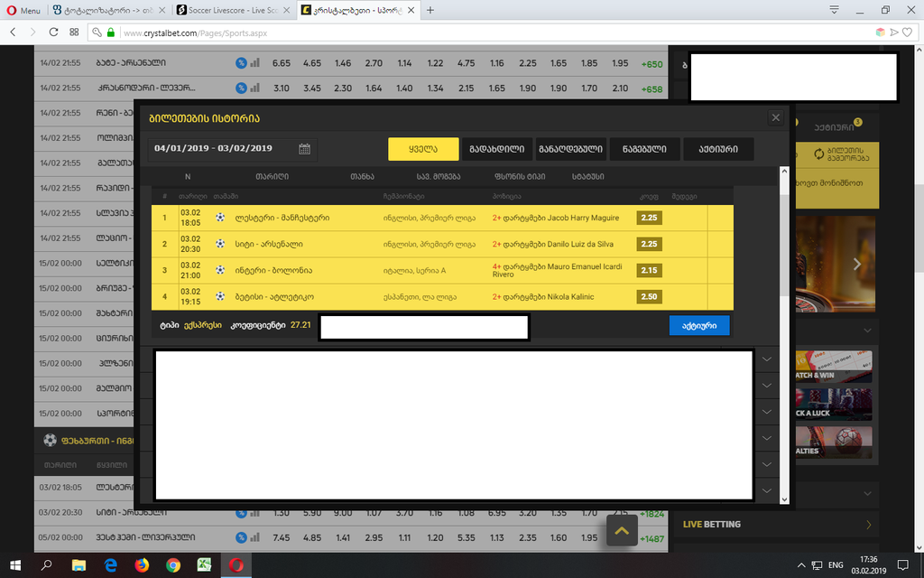Open the calendar icon beside the date range
Viewport: 924px width, 578px height.
(x=304, y=149)
